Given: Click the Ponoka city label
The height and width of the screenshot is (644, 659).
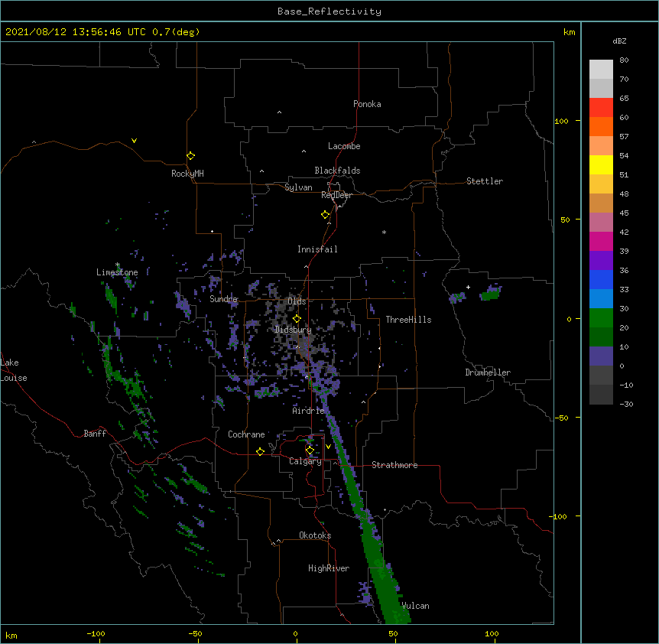Looking at the screenshot, I should click(x=367, y=104).
